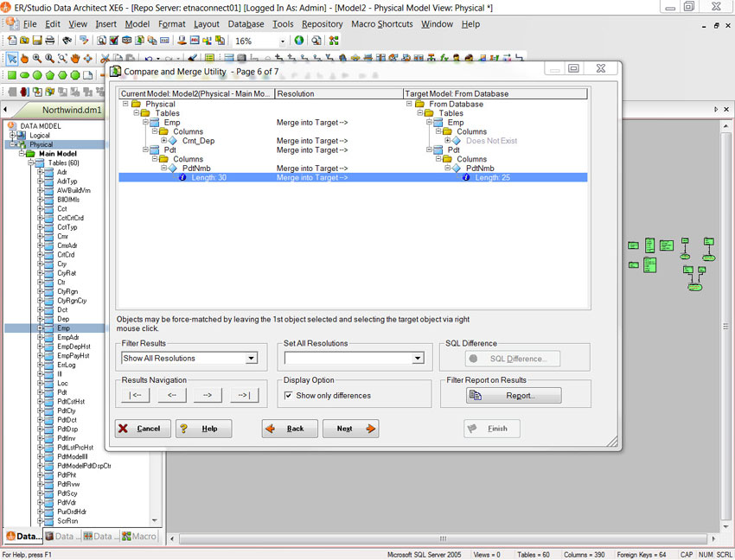735x560 pixels.
Task: Click the Save diskette toolbar icon
Action: [x=37, y=41]
